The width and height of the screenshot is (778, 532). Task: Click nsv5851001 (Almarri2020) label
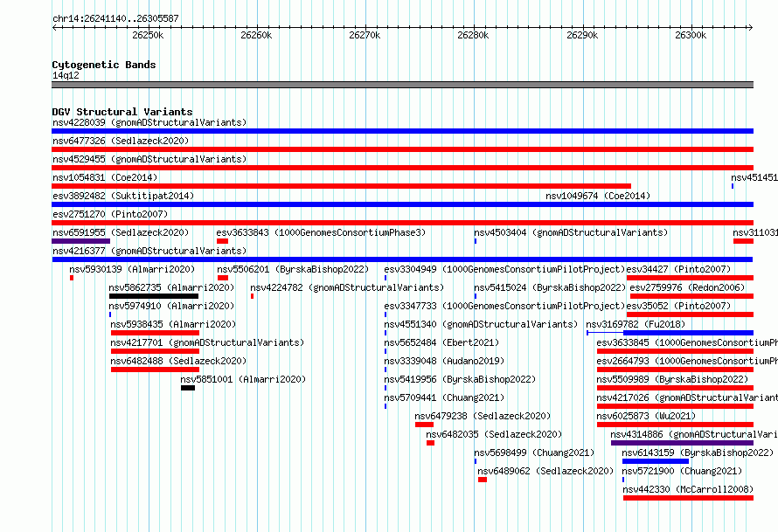coord(243,379)
